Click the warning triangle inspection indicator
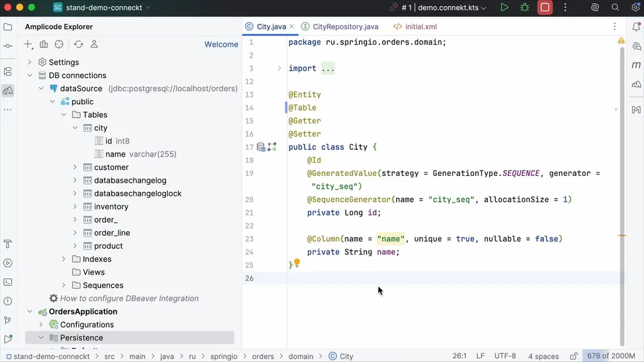Screen dimensions: 644x362 point(621,41)
